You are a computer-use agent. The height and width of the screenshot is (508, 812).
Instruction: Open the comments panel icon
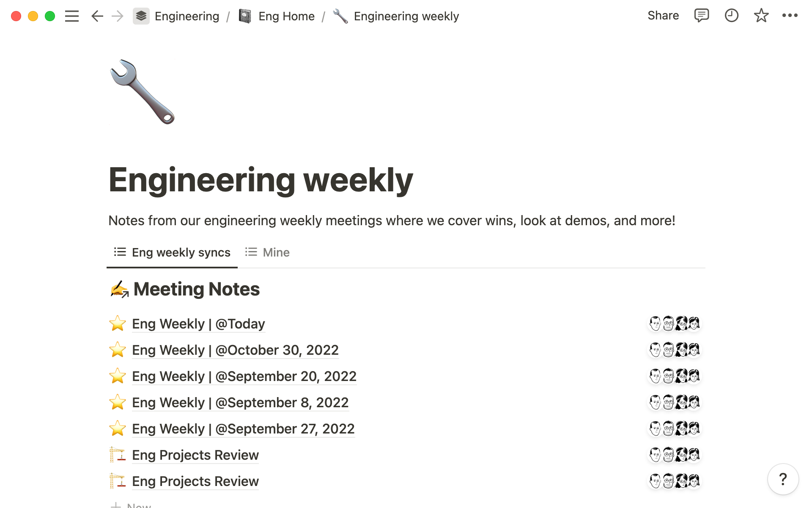click(700, 17)
